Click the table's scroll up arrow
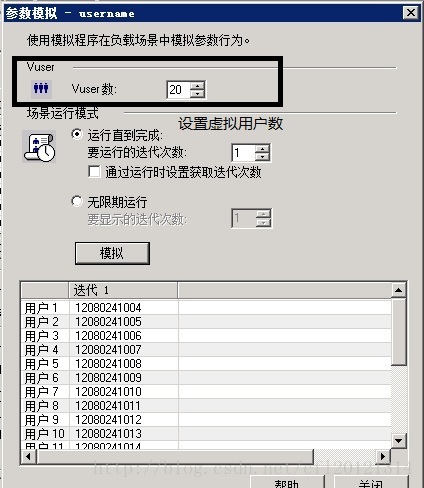This screenshot has height=488, width=424. (x=398, y=290)
